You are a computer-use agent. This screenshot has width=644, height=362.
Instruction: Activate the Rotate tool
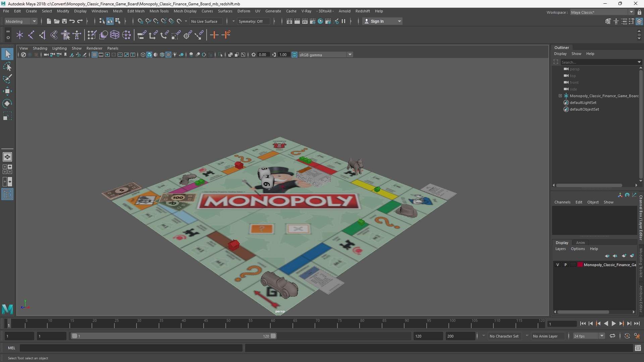tap(7, 104)
